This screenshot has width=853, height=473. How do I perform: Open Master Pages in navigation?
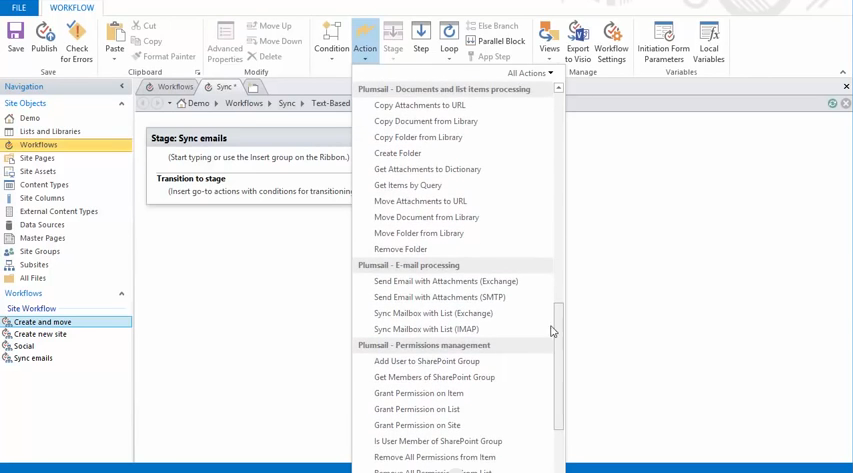click(42, 238)
